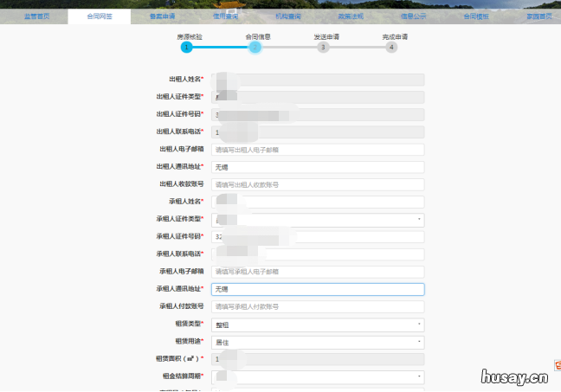Click the 出租人联系电话 field
This screenshot has width=561, height=392.
coord(318,132)
